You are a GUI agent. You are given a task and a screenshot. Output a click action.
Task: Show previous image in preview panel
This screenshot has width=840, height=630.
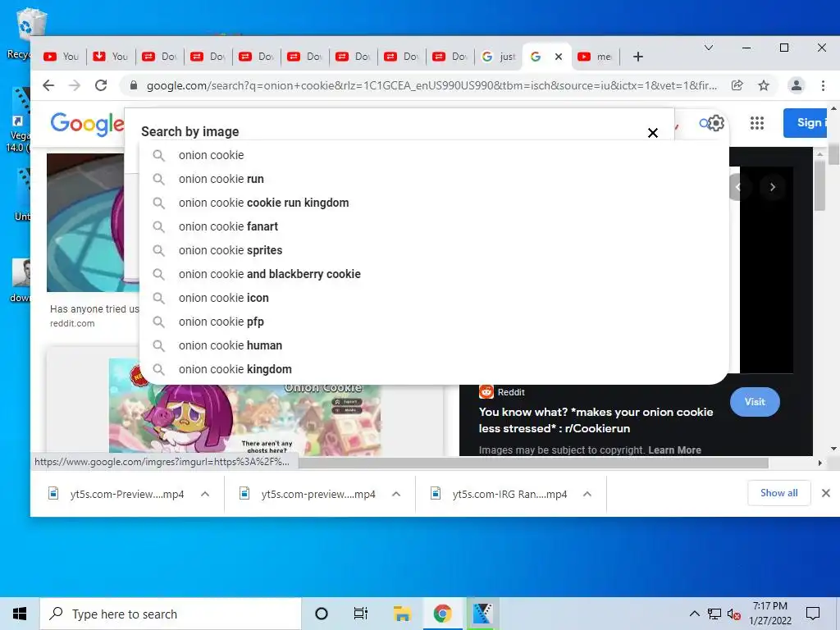pos(738,187)
